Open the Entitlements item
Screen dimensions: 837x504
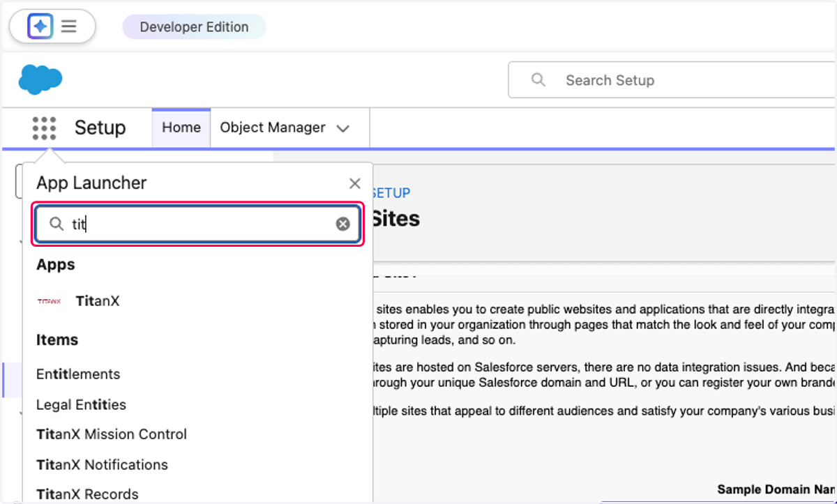pyautogui.click(x=78, y=374)
